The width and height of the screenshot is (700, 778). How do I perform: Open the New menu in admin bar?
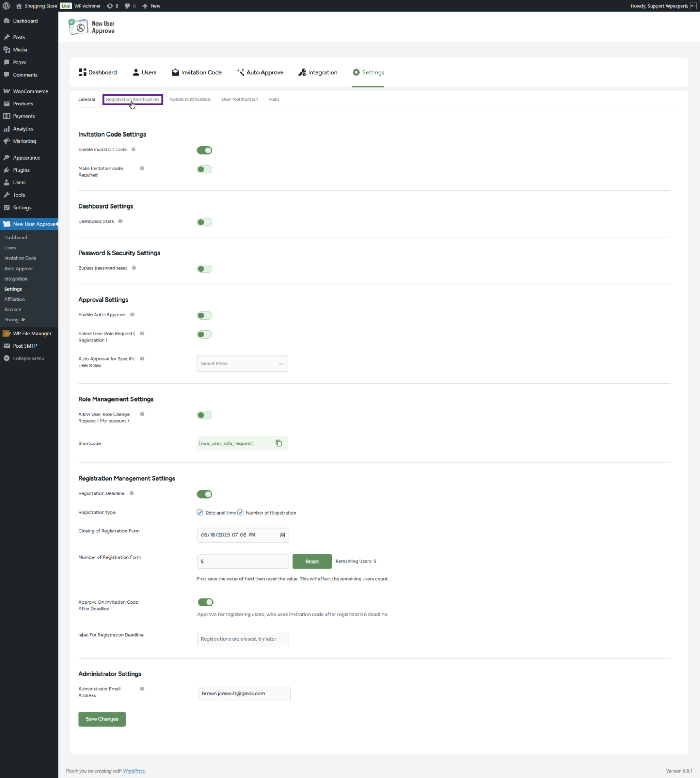[x=151, y=6]
